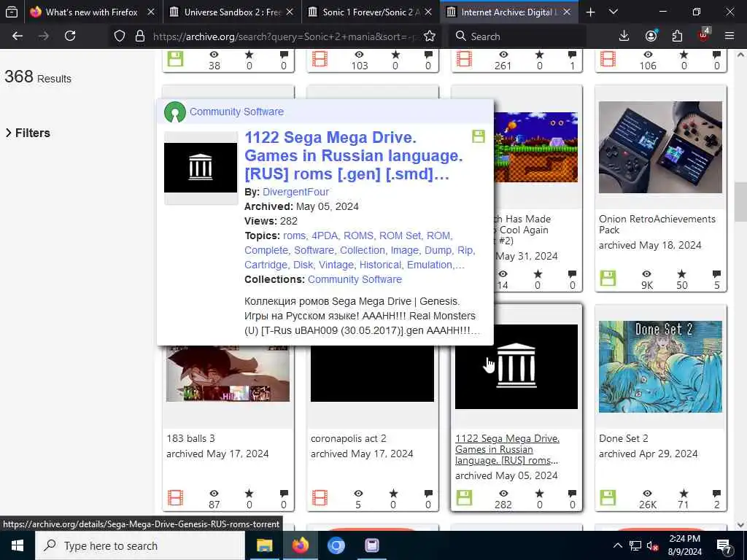This screenshot has height=560, width=747.
Task: Click the 4PDA topic link
Action: [325, 236]
